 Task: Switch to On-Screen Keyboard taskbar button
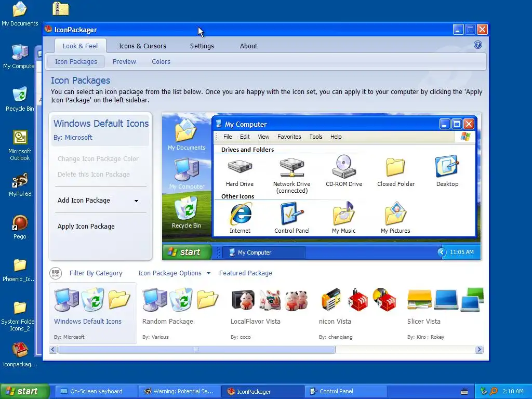pyautogui.click(x=96, y=391)
